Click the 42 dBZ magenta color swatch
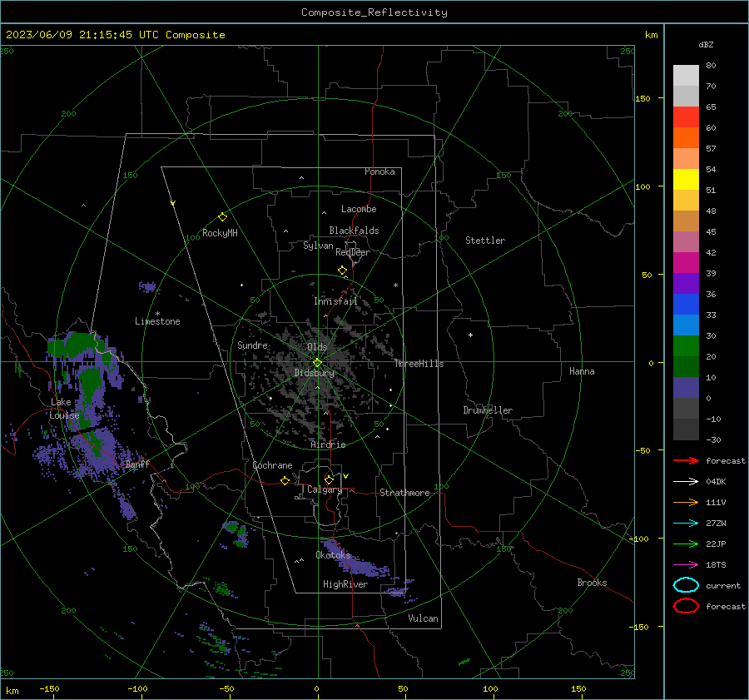Image resolution: width=749 pixels, height=700 pixels. 686,262
